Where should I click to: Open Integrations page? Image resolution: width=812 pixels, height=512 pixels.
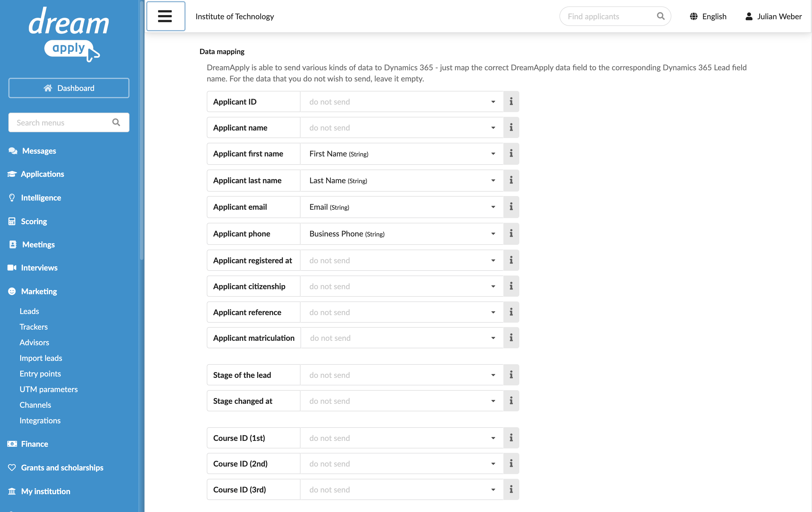[x=40, y=420]
